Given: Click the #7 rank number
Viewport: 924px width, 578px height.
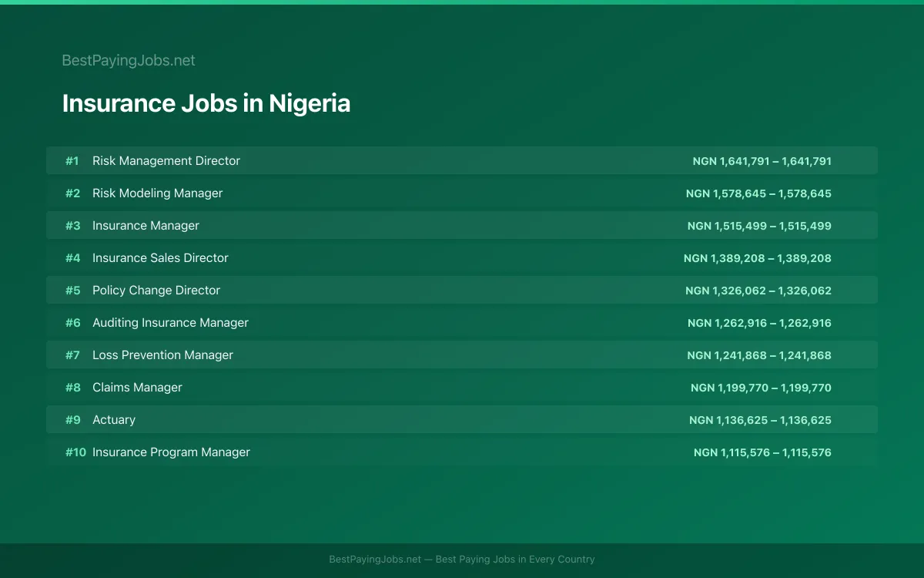Looking at the screenshot, I should 72,355.
